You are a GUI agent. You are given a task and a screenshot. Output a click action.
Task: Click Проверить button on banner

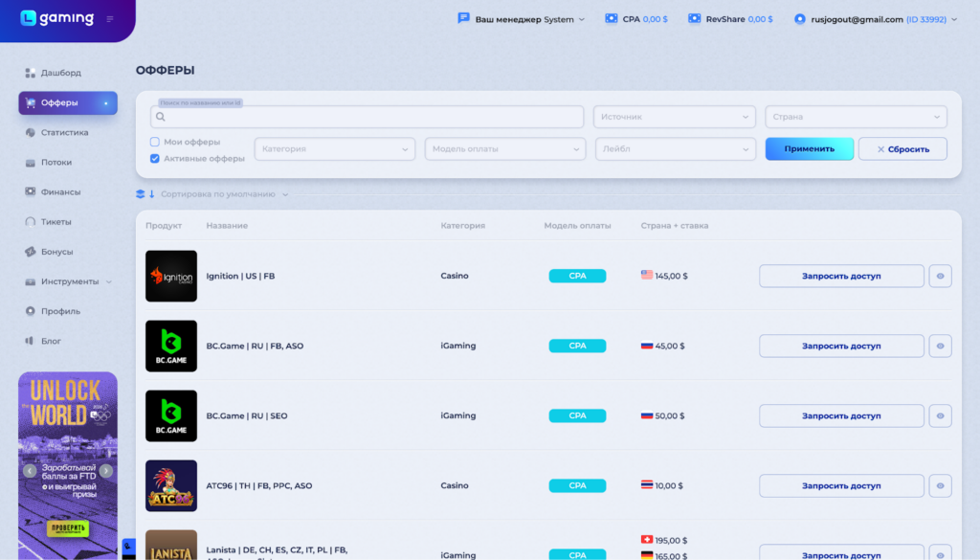(68, 528)
